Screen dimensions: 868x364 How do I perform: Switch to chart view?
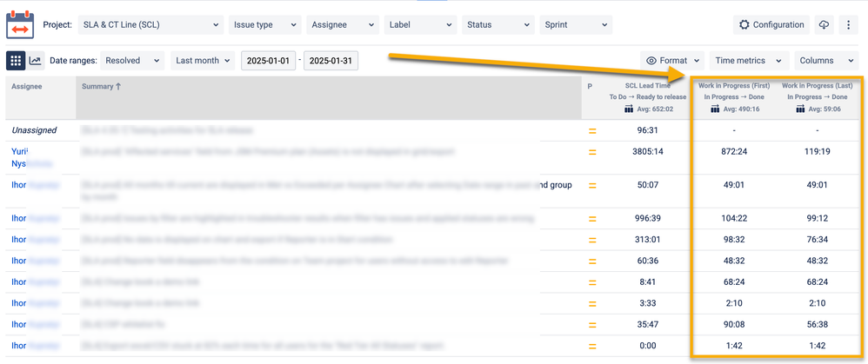pos(36,60)
